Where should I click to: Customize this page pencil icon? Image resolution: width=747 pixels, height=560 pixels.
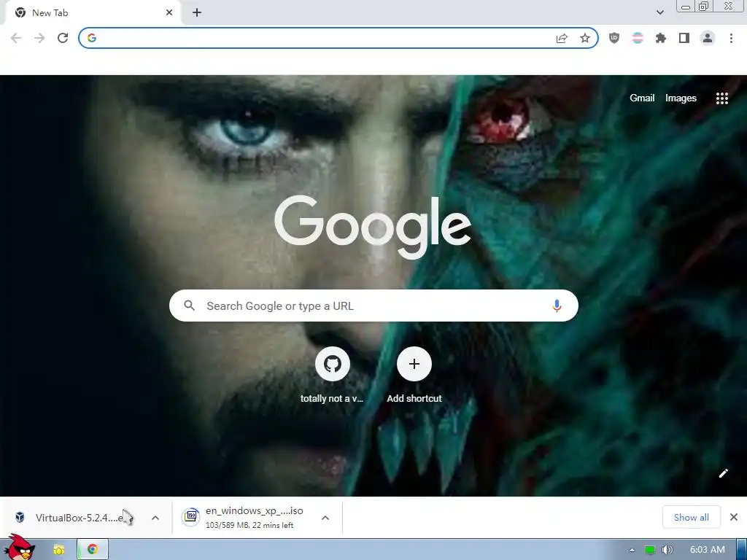[x=723, y=472]
